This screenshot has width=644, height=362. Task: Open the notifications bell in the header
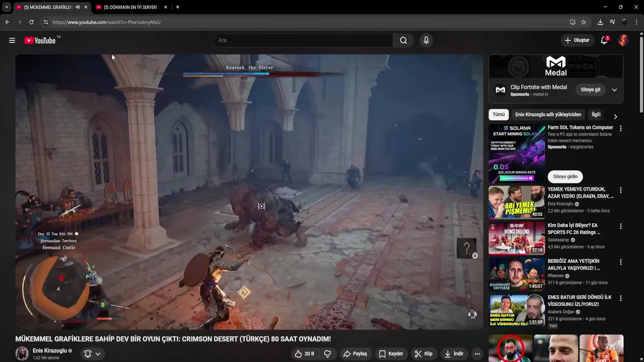(604, 40)
